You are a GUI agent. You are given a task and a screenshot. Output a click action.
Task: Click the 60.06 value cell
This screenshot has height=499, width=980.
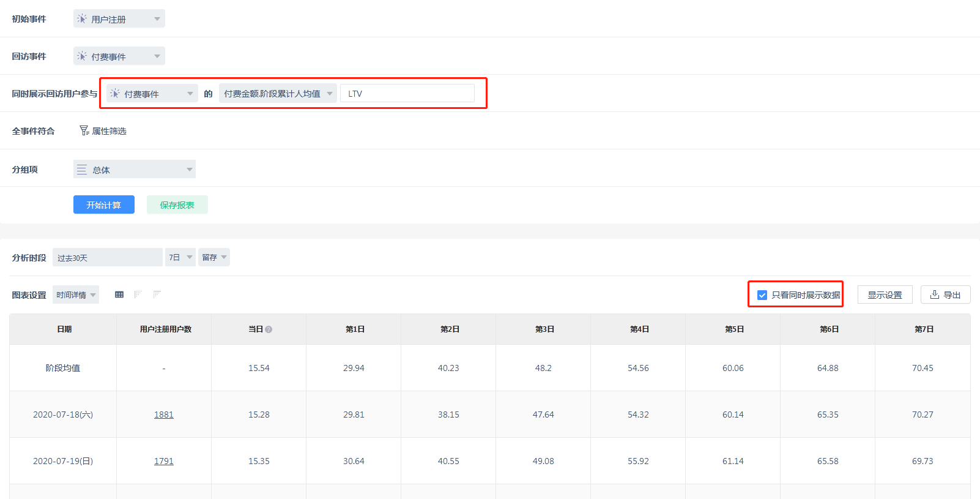(733, 368)
